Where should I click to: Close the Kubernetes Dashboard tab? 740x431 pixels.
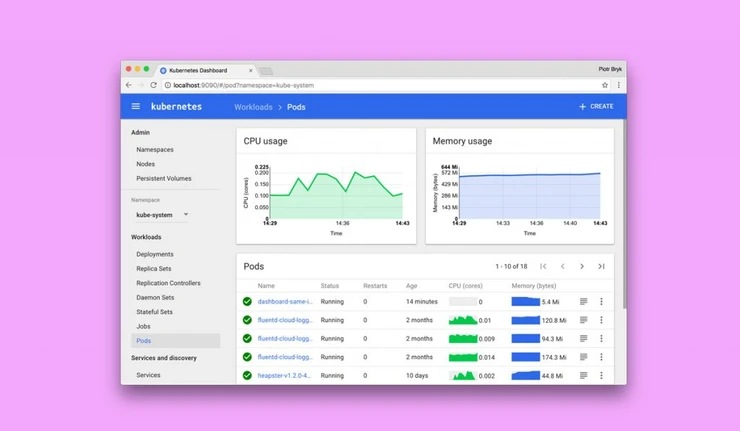[251, 70]
